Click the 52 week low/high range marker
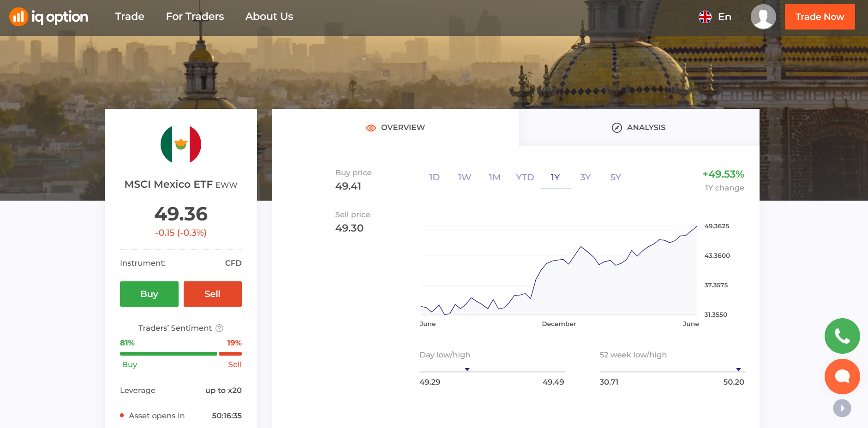 738,369
